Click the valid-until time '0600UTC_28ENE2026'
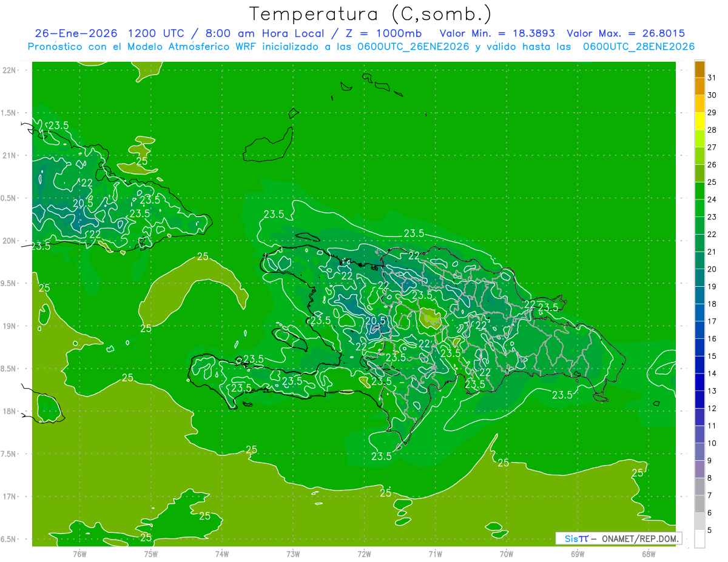The image size is (728, 562). coord(638,47)
